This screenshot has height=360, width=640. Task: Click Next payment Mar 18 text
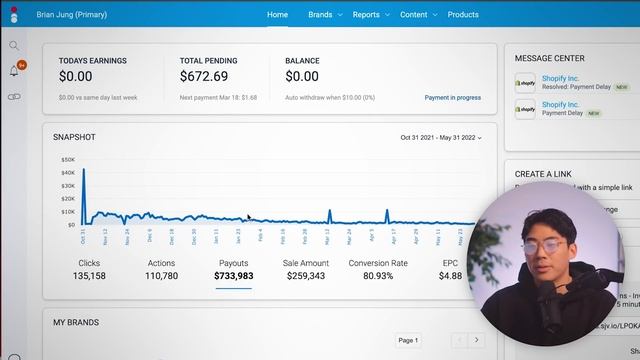[x=218, y=98]
